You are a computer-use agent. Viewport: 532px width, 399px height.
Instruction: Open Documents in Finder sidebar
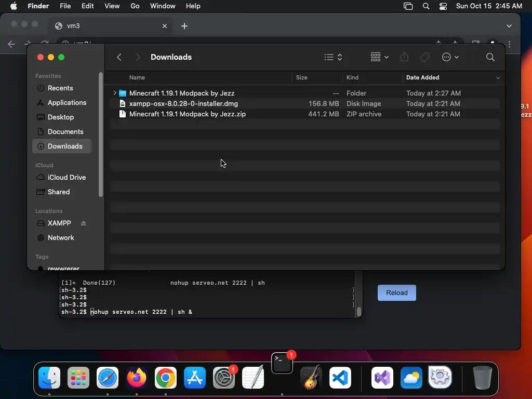(62, 131)
